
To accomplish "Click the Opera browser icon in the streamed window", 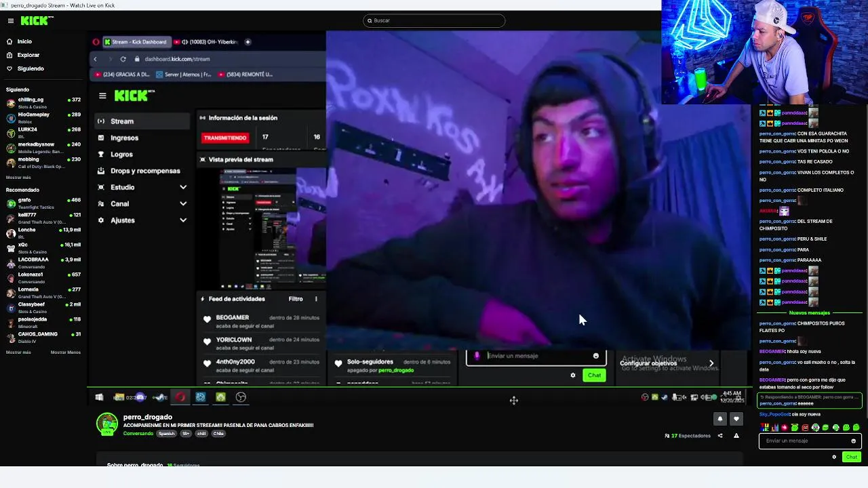I will pyautogui.click(x=96, y=42).
